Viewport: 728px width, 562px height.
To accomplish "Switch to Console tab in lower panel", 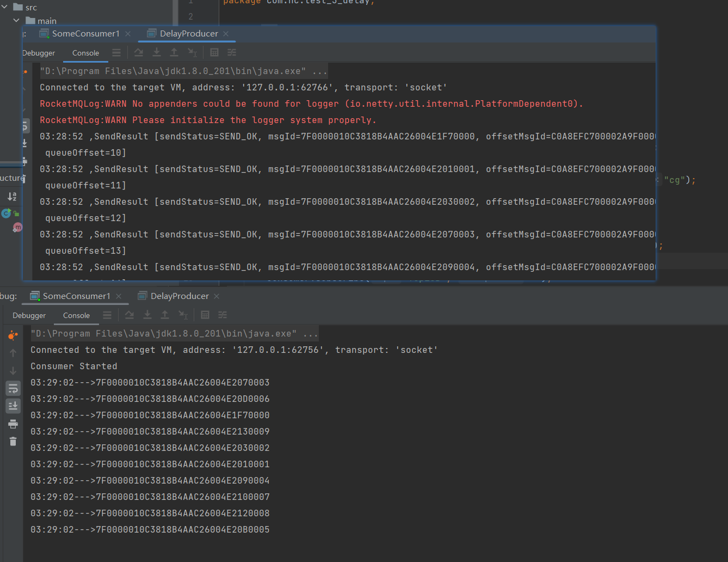I will [x=76, y=315].
